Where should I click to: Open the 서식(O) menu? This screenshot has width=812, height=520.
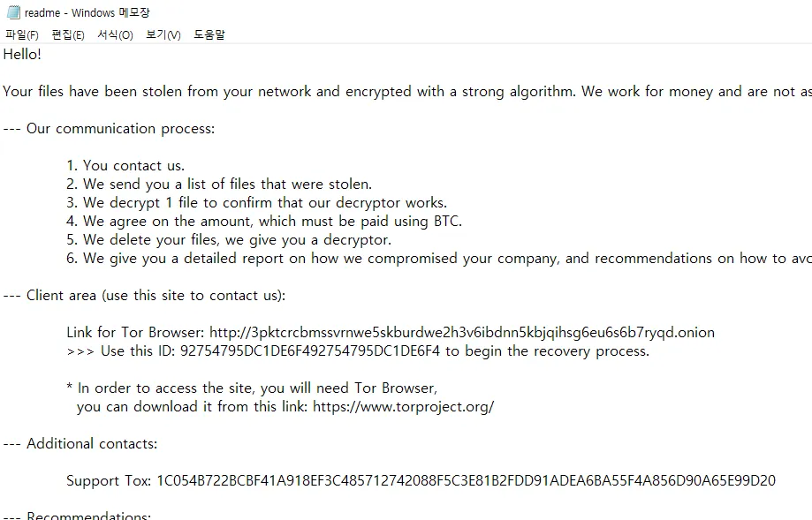click(115, 34)
